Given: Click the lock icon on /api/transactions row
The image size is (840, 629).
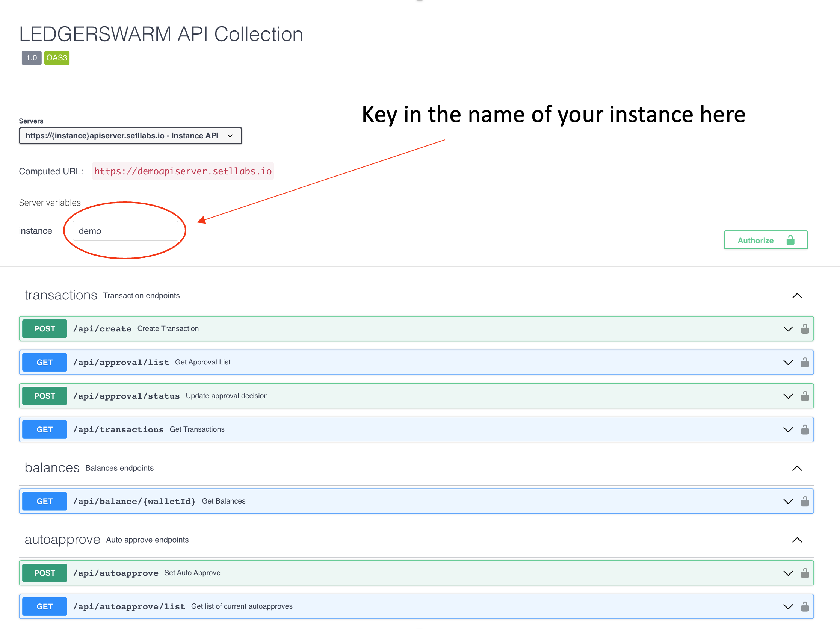Looking at the screenshot, I should coord(804,429).
